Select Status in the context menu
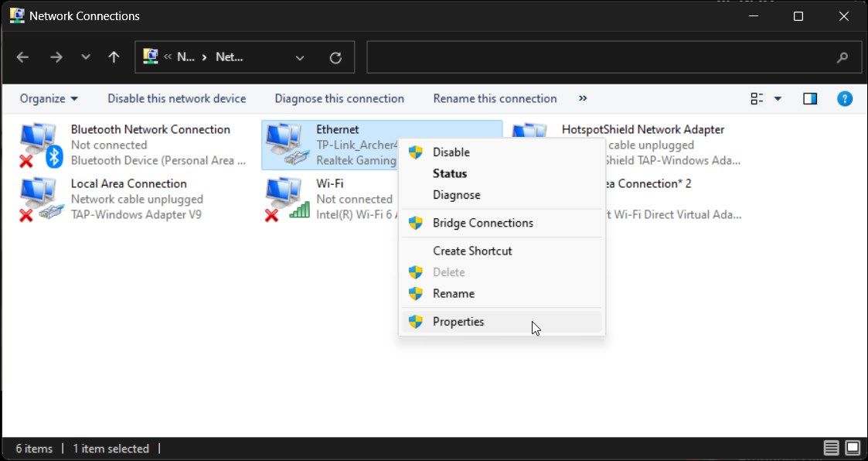This screenshot has height=461, width=868. (449, 173)
